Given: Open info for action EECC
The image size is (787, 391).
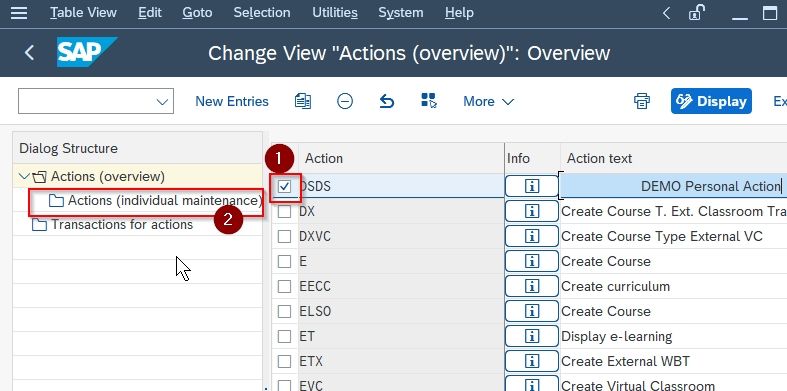Looking at the screenshot, I should pyautogui.click(x=532, y=286).
